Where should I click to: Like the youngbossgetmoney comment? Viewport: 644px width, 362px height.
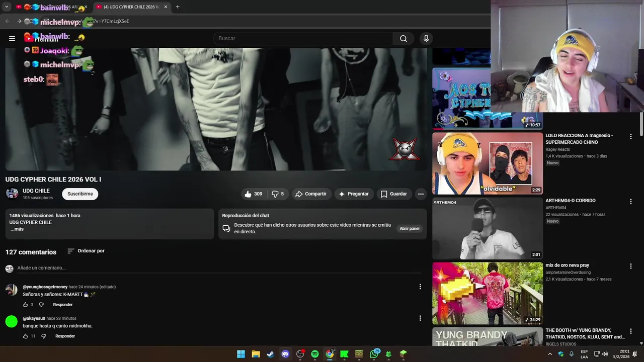coord(25,305)
